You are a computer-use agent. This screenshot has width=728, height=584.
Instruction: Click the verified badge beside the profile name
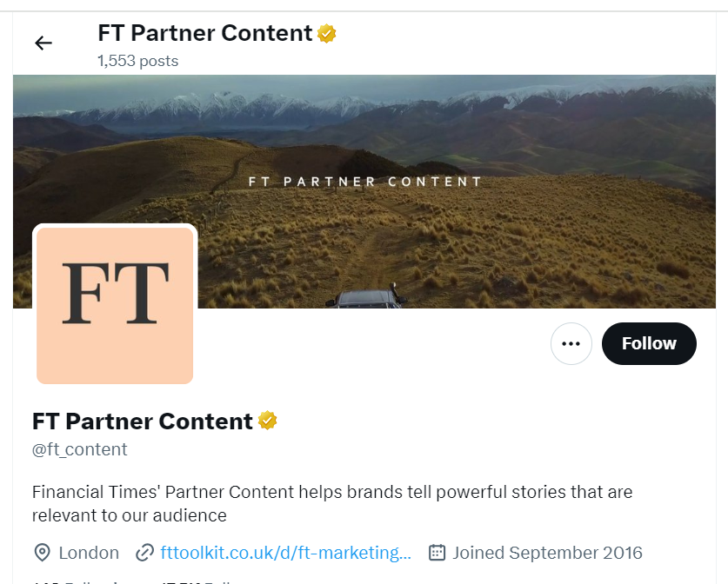[x=268, y=421]
